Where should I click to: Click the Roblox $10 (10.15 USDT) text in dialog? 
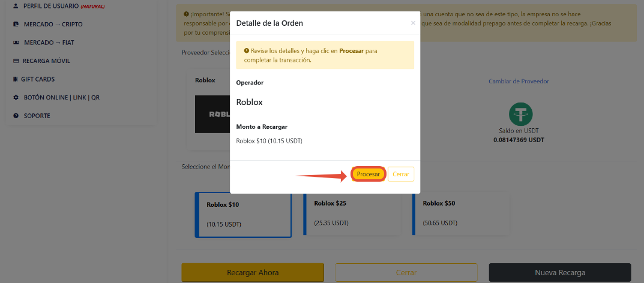[269, 141]
